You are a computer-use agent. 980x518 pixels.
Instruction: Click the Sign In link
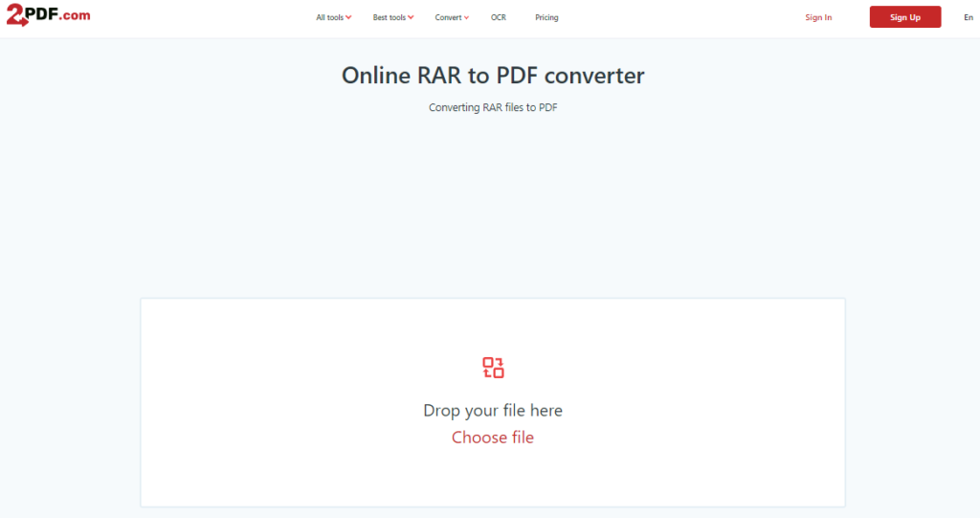click(x=818, y=17)
